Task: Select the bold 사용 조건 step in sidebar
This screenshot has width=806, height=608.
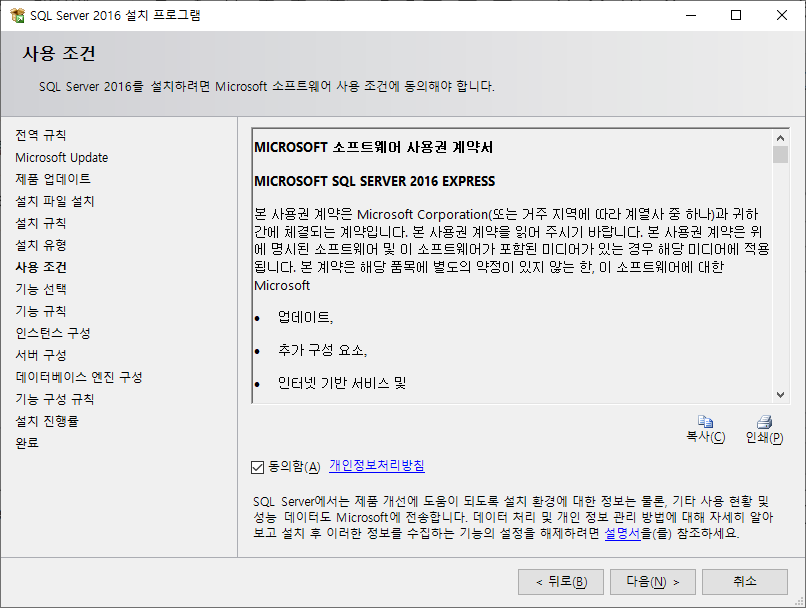Action: [41, 267]
